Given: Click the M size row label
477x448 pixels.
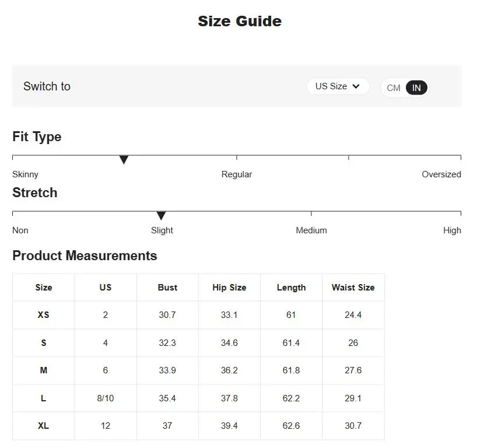Looking at the screenshot, I should 44,370.
